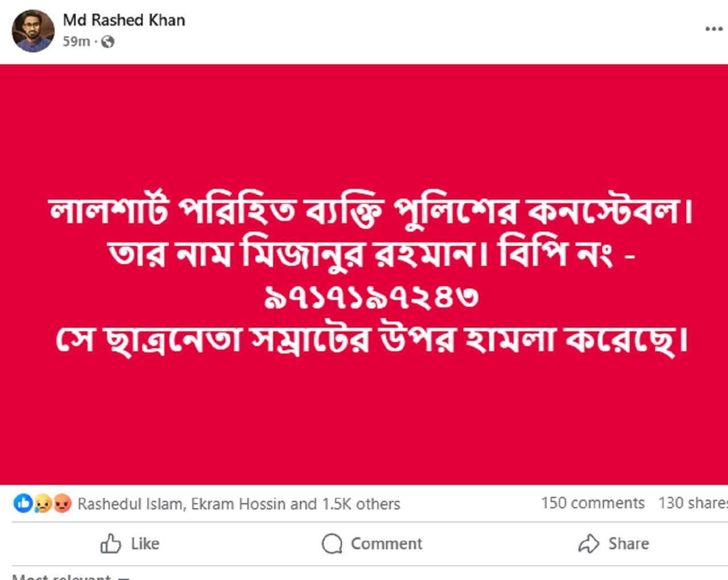
Task: View the 1.5K others who reacted
Action: click(361, 504)
